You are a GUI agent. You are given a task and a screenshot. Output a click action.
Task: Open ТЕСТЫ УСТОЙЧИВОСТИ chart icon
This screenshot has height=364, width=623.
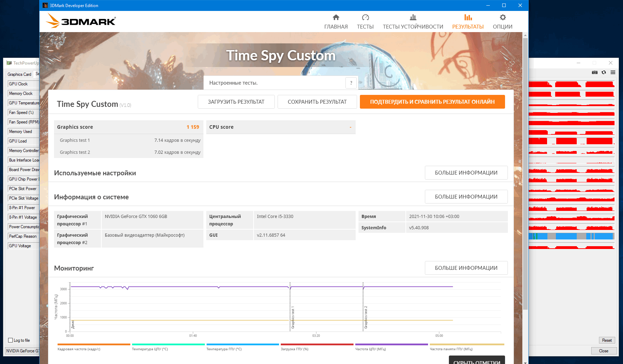[x=413, y=17]
